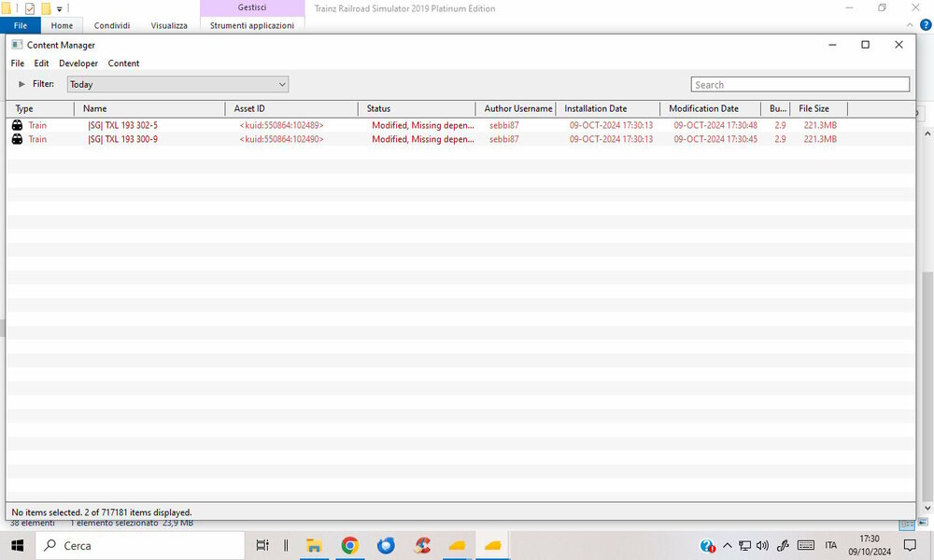Open the File menu in Content Manager
This screenshot has height=560, width=934.
click(x=17, y=63)
